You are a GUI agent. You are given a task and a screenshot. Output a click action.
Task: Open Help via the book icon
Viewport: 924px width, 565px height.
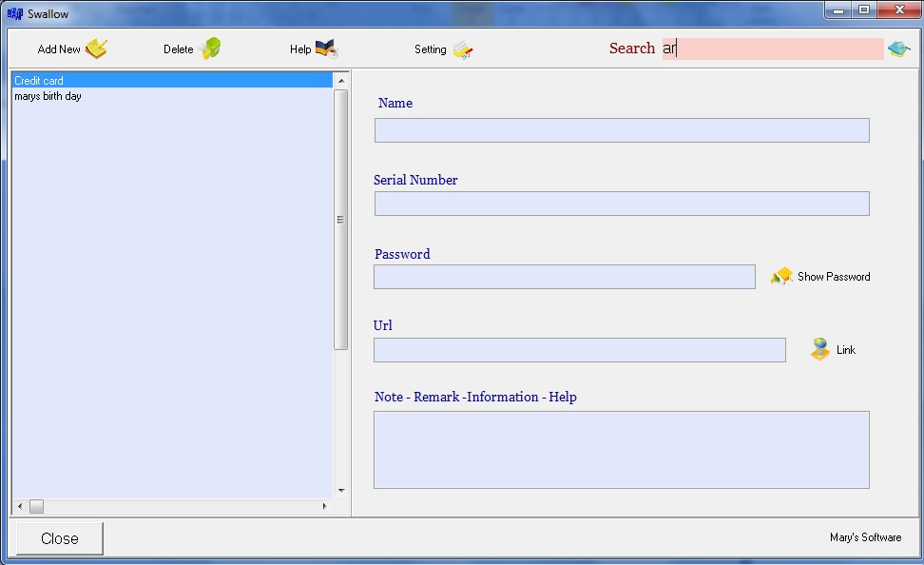click(326, 49)
